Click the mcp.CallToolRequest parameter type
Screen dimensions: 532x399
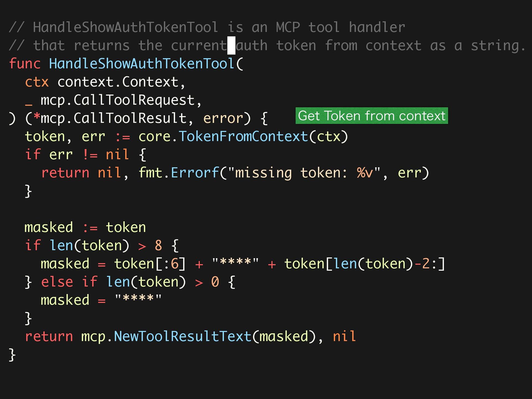click(x=118, y=100)
